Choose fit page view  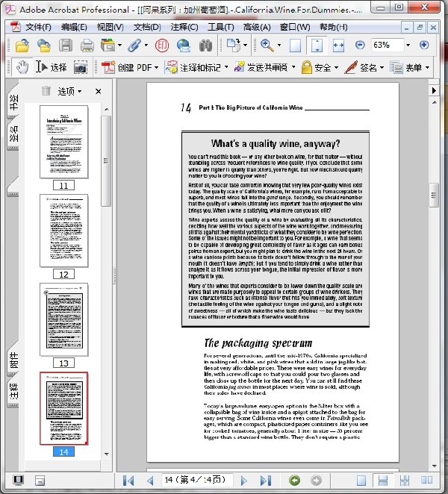click(317, 46)
